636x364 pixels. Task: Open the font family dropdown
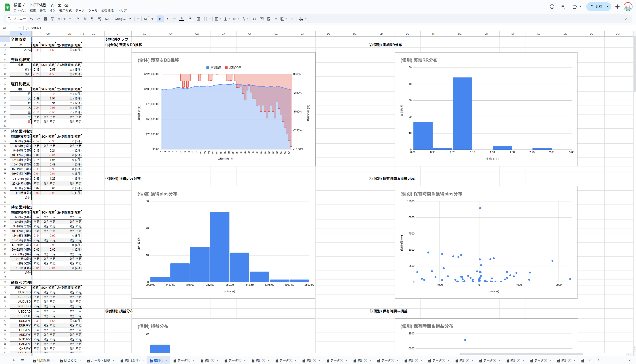pyautogui.click(x=123, y=19)
